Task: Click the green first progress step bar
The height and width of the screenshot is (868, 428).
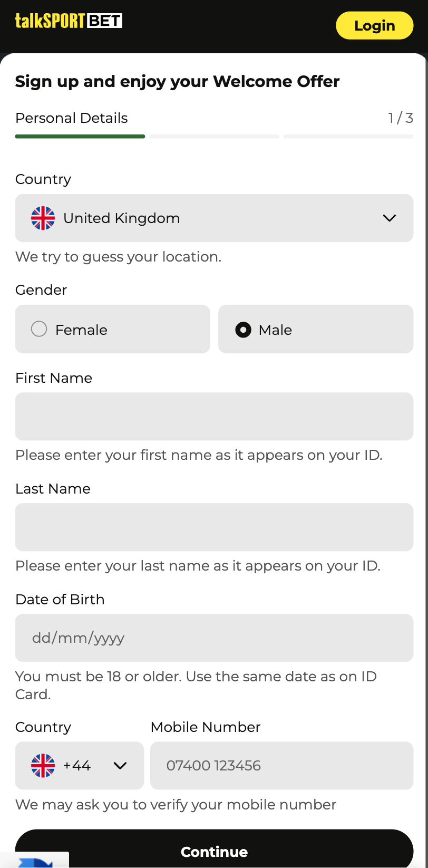Action: tap(80, 137)
